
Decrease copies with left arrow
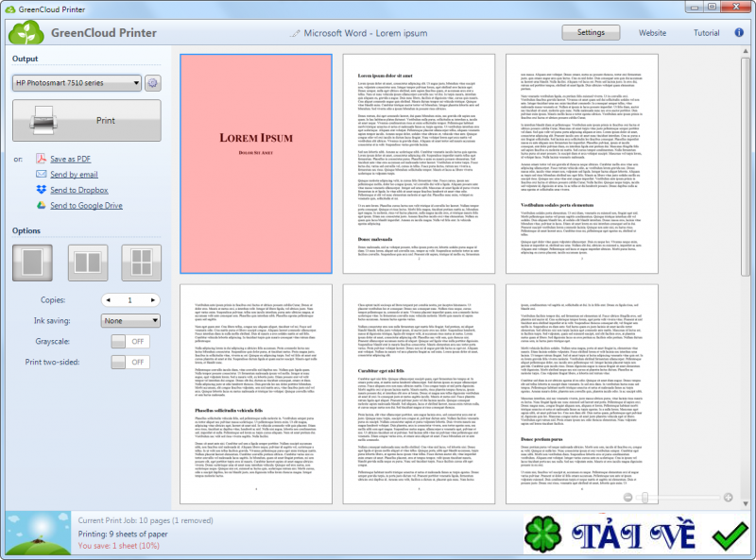[108, 300]
